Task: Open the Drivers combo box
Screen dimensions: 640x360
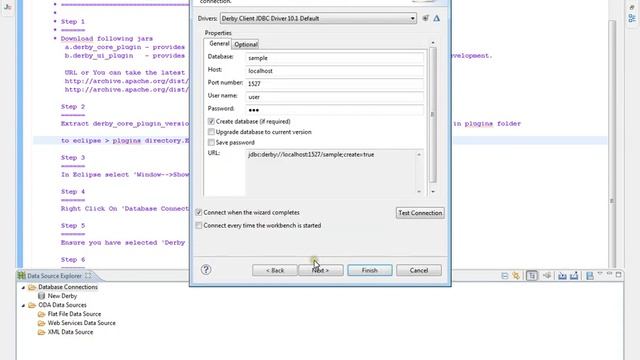Action: [318, 18]
